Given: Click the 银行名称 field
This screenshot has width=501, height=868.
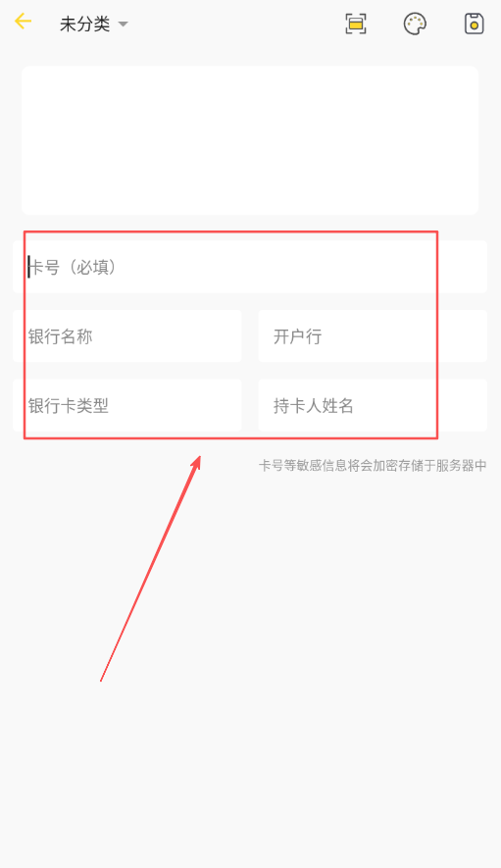Looking at the screenshot, I should point(126,336).
